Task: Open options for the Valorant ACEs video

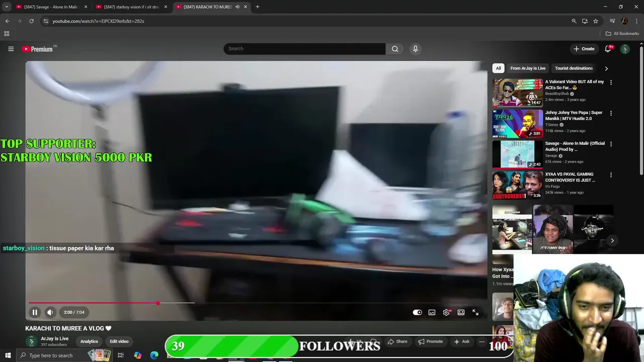Action: pyautogui.click(x=611, y=82)
